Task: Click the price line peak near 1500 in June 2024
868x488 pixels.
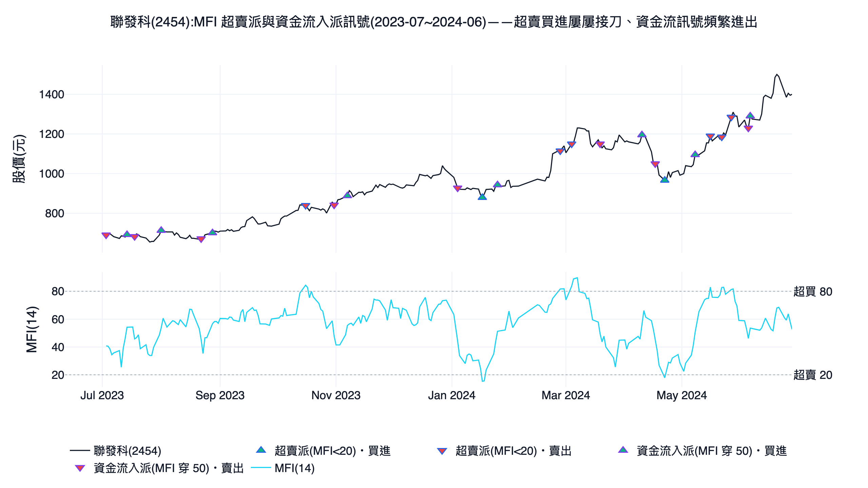Action: point(777,75)
